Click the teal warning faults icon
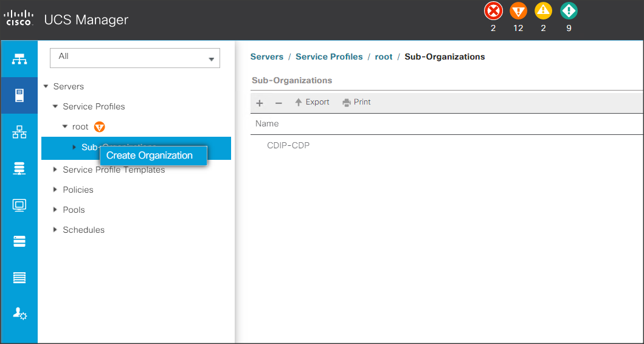Viewport: 644px width, 344px height. pyautogui.click(x=569, y=11)
